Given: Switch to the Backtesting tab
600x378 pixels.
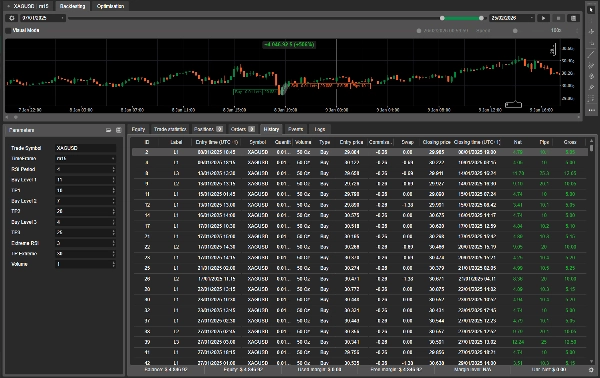Looking at the screenshot, I should point(72,6).
